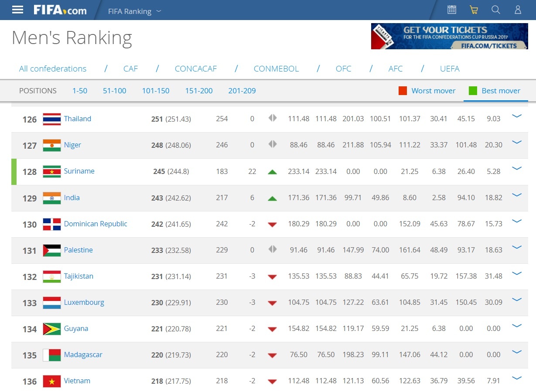Expand the FIFA Ranking dropdown

(134, 11)
